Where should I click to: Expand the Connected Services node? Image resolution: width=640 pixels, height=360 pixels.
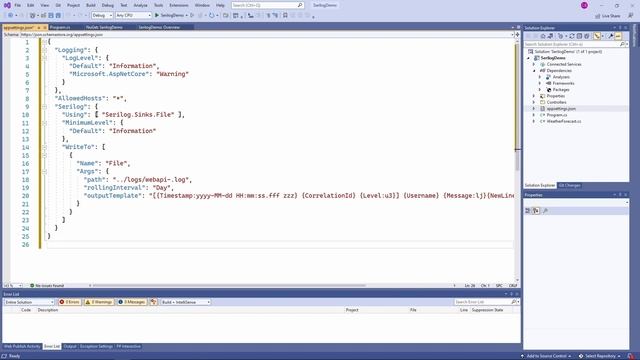click(533, 64)
